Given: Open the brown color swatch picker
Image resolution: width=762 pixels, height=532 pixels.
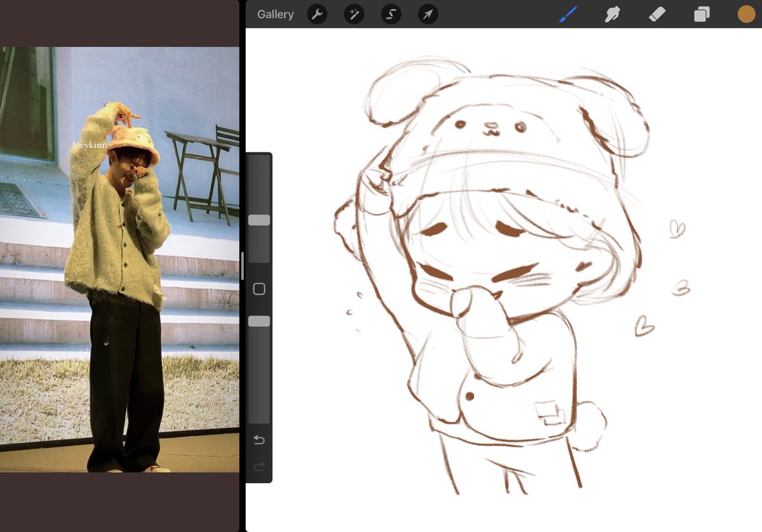Looking at the screenshot, I should click(746, 14).
